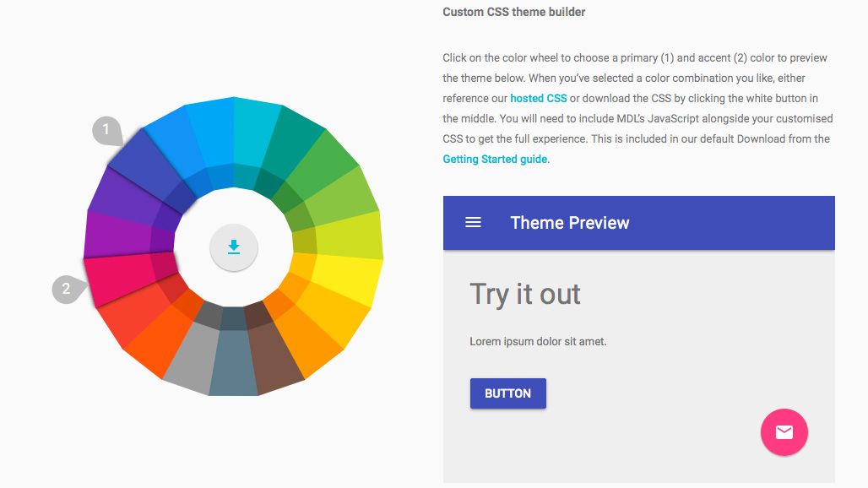
Task: Open the hamburger menu in Theme Preview
Action: tap(473, 223)
